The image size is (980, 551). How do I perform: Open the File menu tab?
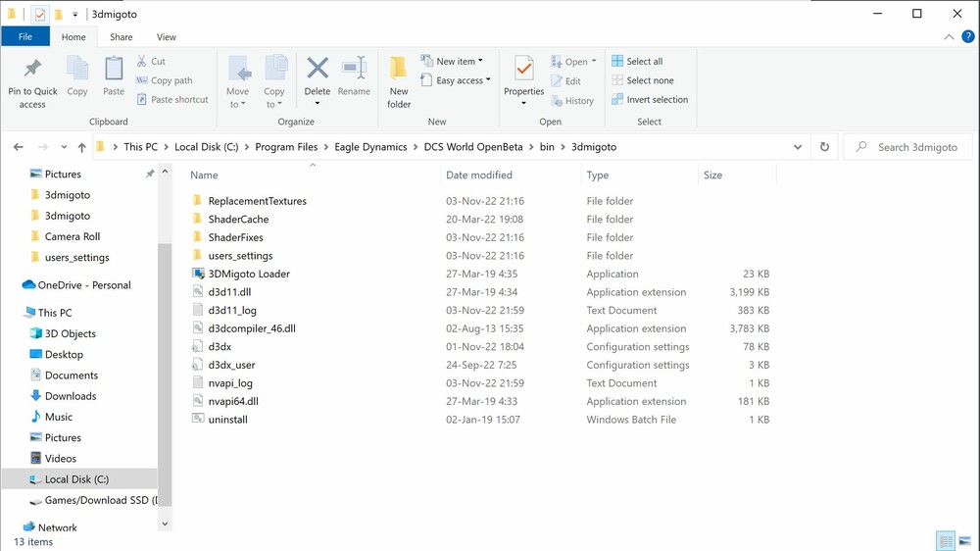(x=25, y=37)
